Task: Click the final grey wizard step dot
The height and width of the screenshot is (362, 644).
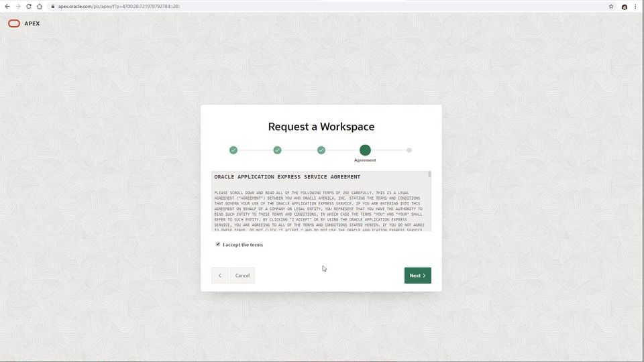Action: [x=409, y=150]
